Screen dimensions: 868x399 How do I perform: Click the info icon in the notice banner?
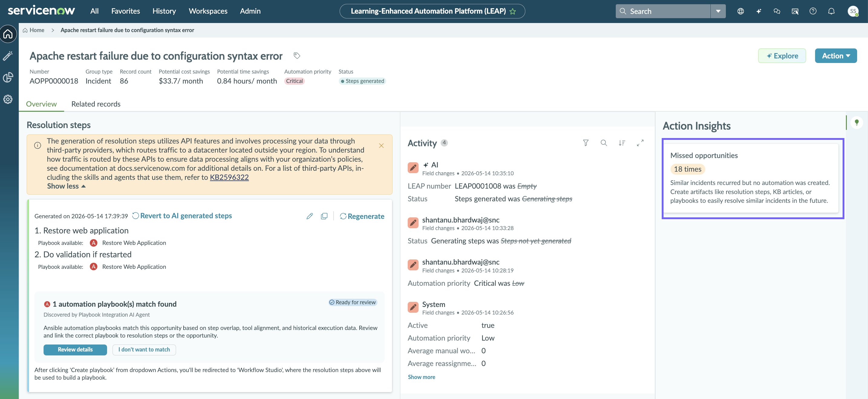pyautogui.click(x=38, y=145)
